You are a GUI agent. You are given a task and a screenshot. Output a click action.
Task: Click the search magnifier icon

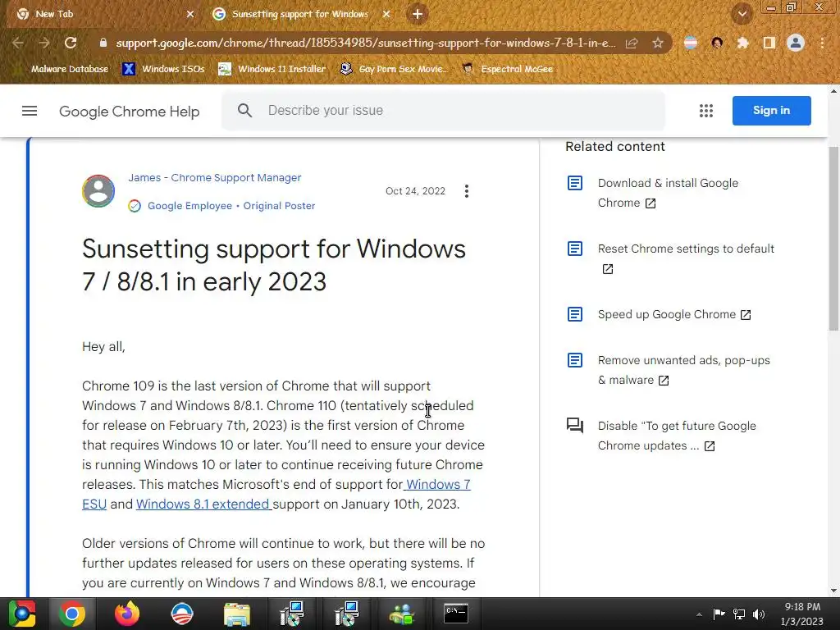pyautogui.click(x=244, y=111)
